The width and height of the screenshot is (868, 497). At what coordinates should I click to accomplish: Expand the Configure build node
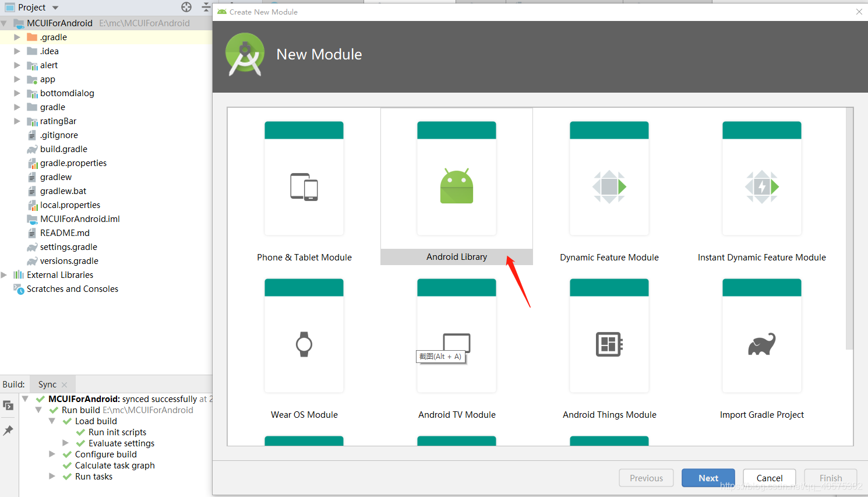click(52, 454)
